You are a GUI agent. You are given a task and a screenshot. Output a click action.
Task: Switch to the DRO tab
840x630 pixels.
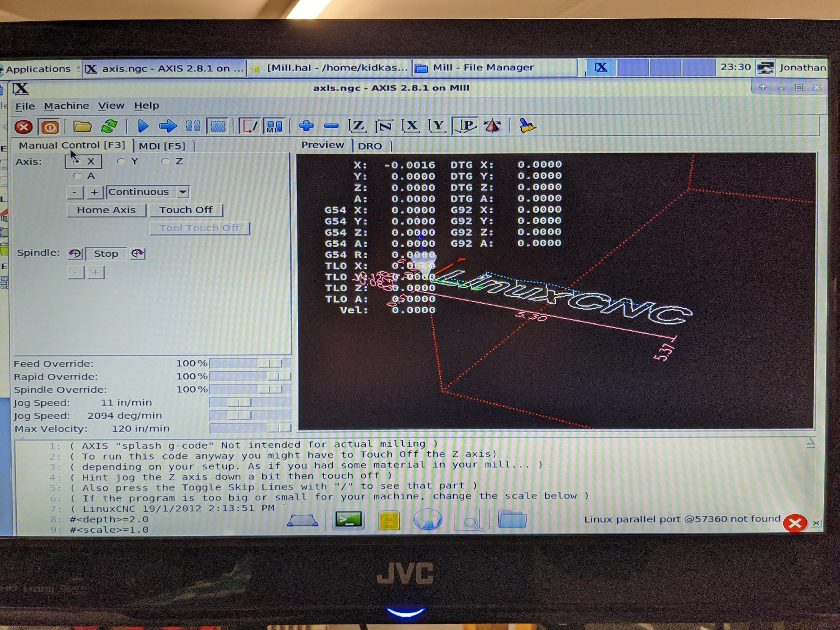370,146
